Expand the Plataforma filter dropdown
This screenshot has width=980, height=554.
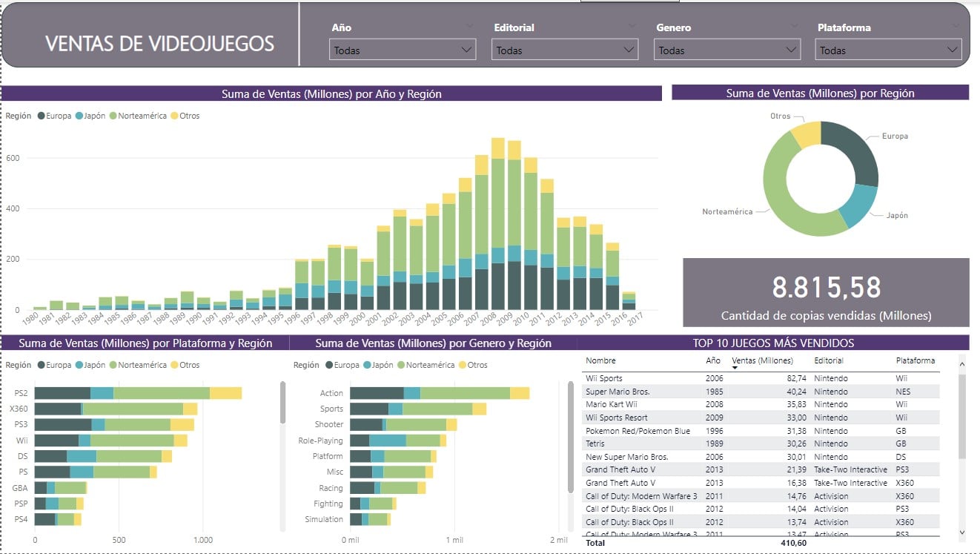(x=889, y=50)
